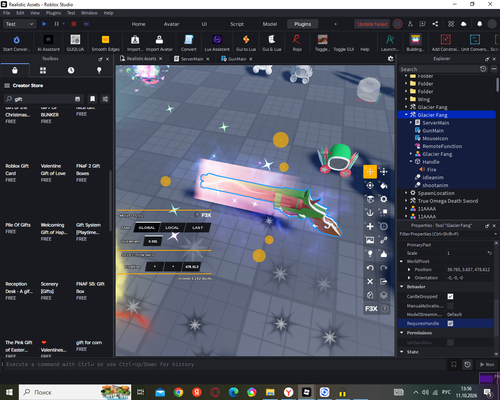Viewport: 500px width, 400px height.
Task: Expand the Wing folder
Action: coord(406,99)
